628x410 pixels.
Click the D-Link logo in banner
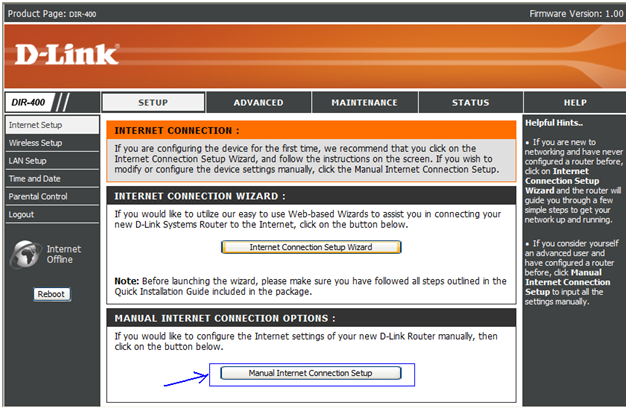click(x=66, y=54)
